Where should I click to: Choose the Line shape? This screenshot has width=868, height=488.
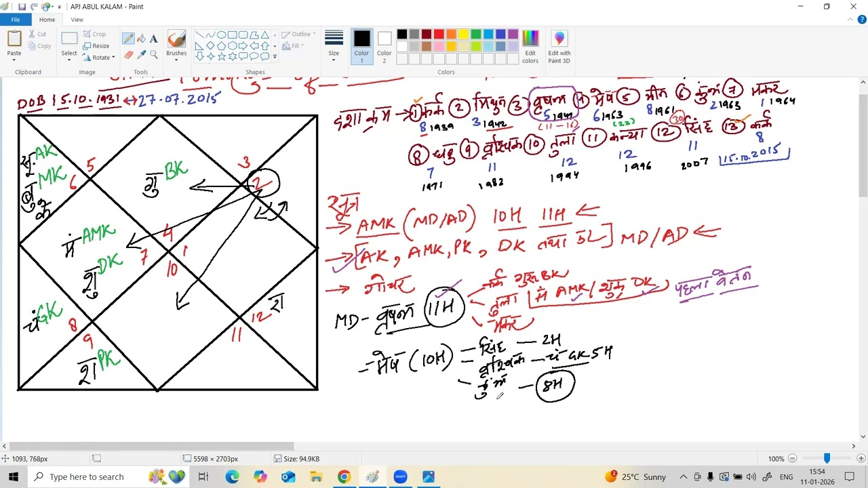point(199,35)
